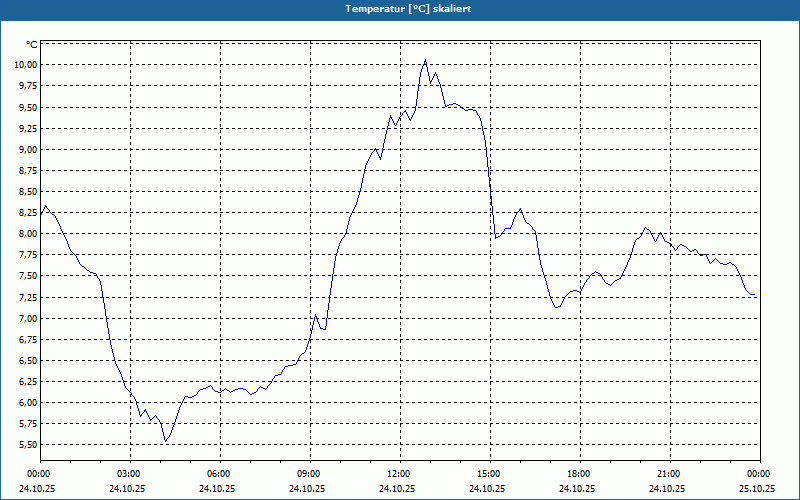Click the 03:00 time label
Image resolution: width=800 pixels, height=500 pixels.
[130, 474]
